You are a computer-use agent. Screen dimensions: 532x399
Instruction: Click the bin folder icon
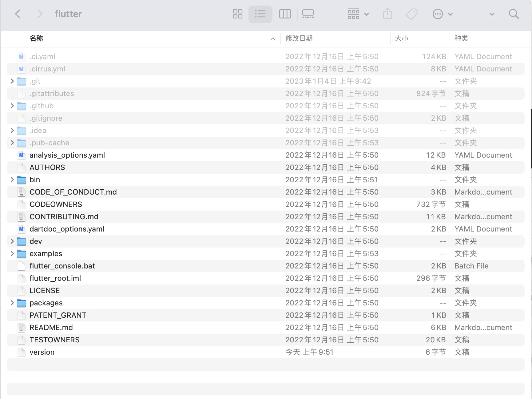tap(22, 180)
